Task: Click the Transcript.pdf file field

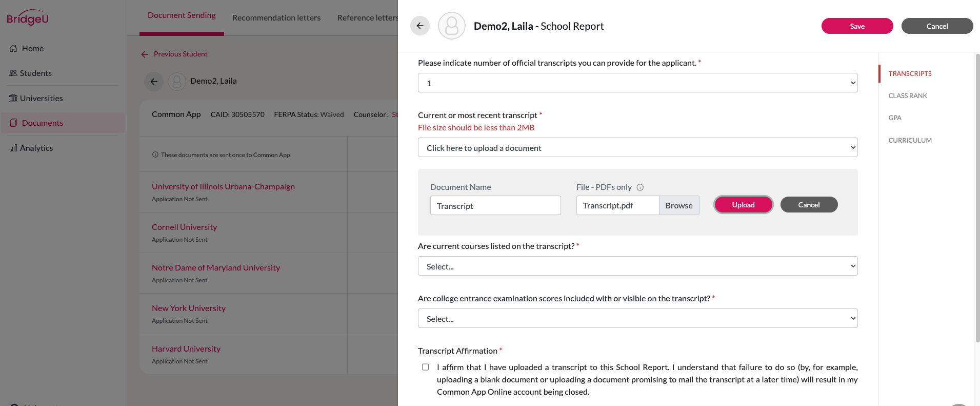Action: [x=617, y=205]
